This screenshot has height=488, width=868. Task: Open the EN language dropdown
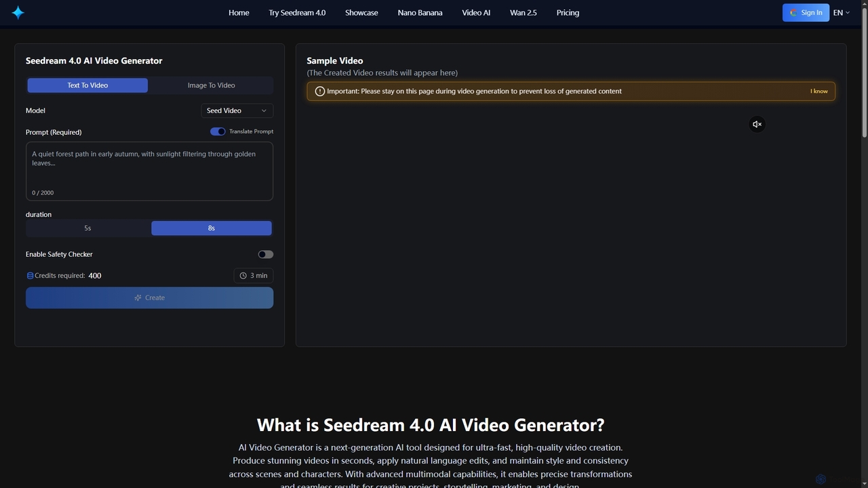[841, 12]
